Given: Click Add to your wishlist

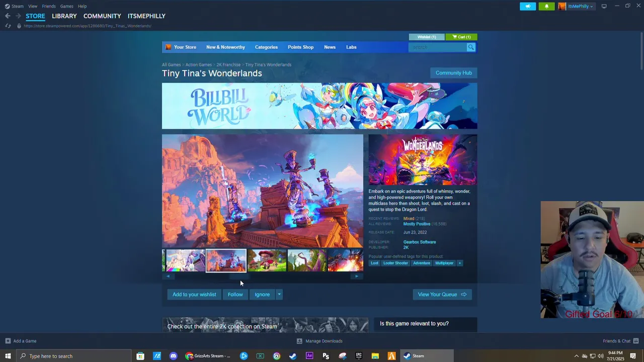Looking at the screenshot, I should [194, 295].
